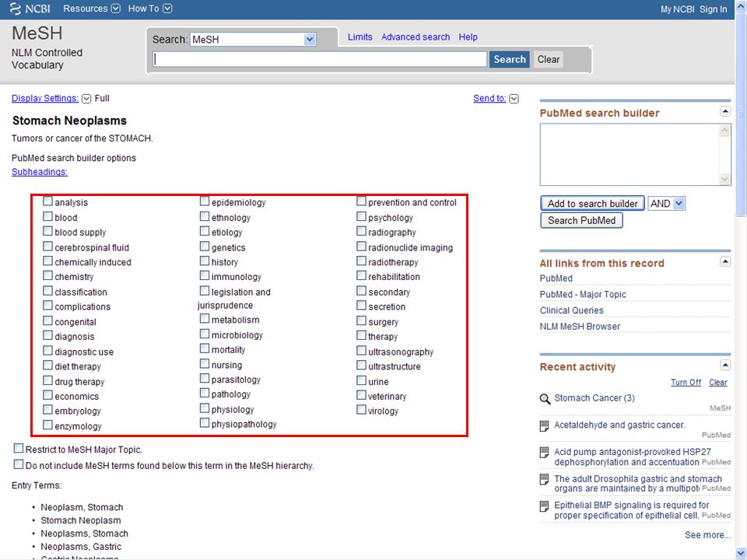747x560 pixels.
Task: Click into the MeSH search text field
Action: [320, 59]
